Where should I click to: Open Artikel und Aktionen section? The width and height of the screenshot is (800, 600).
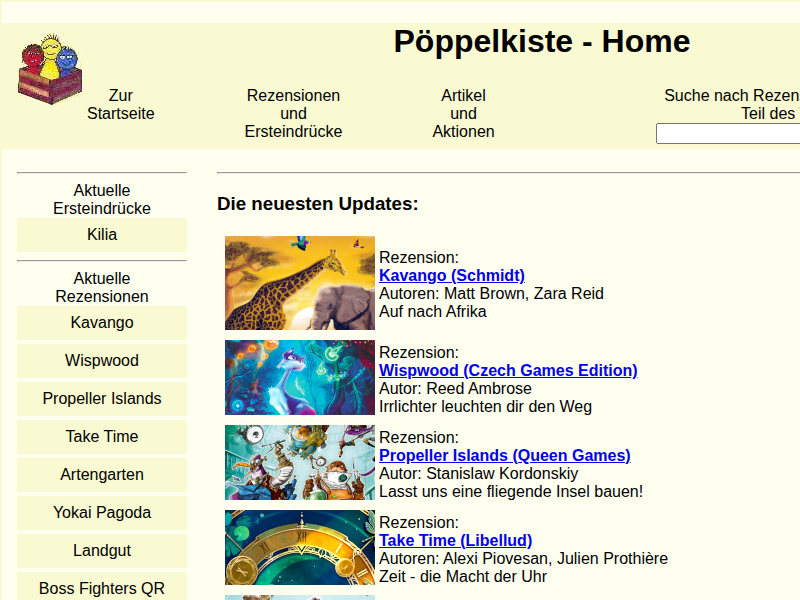(x=463, y=113)
